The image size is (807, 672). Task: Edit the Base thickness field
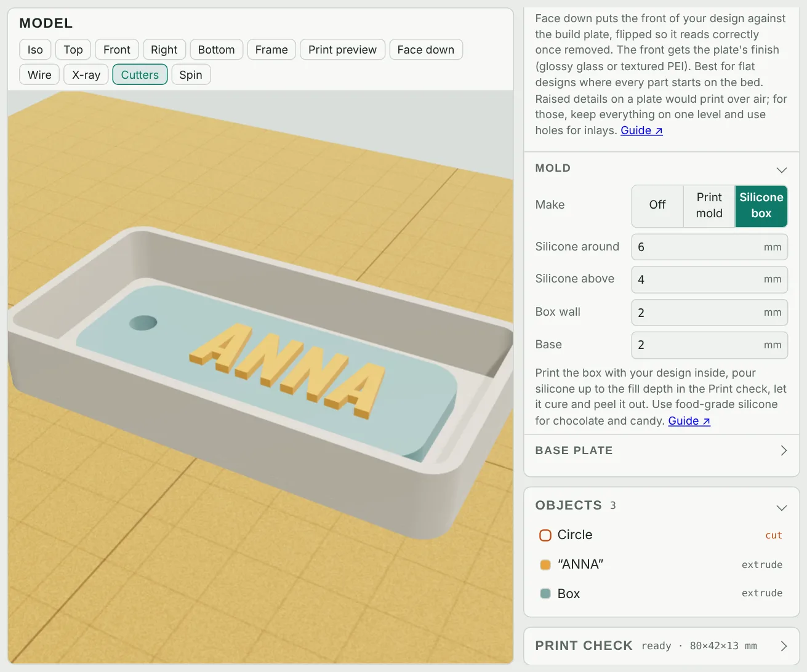point(710,345)
